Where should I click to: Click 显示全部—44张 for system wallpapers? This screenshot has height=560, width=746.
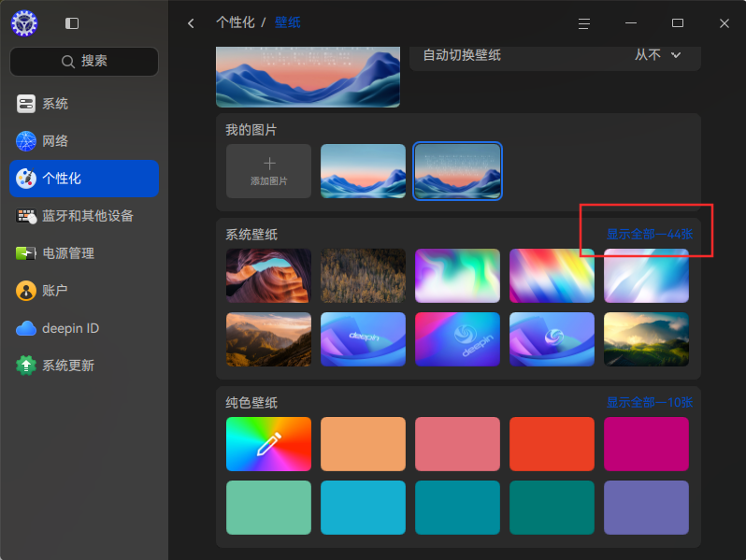tap(650, 234)
